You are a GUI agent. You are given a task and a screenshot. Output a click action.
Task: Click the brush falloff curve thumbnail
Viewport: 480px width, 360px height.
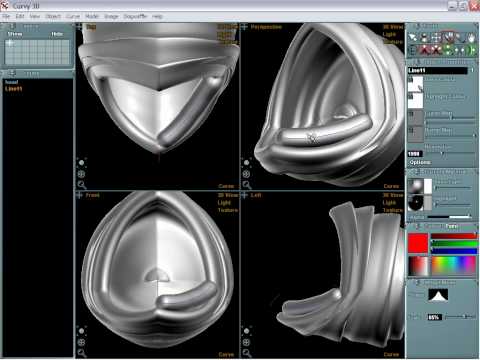click(x=438, y=295)
